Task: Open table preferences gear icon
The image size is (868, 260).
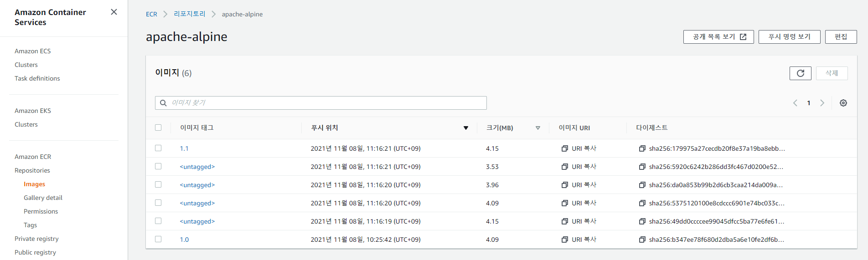Action: 843,103
